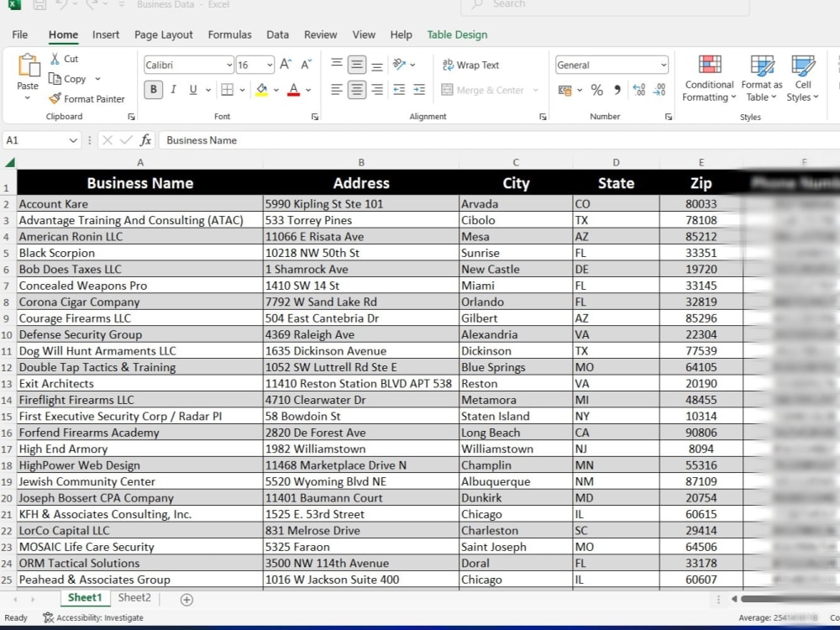Viewport: 840px width, 630px height.
Task: Align text right
Action: [377, 90]
